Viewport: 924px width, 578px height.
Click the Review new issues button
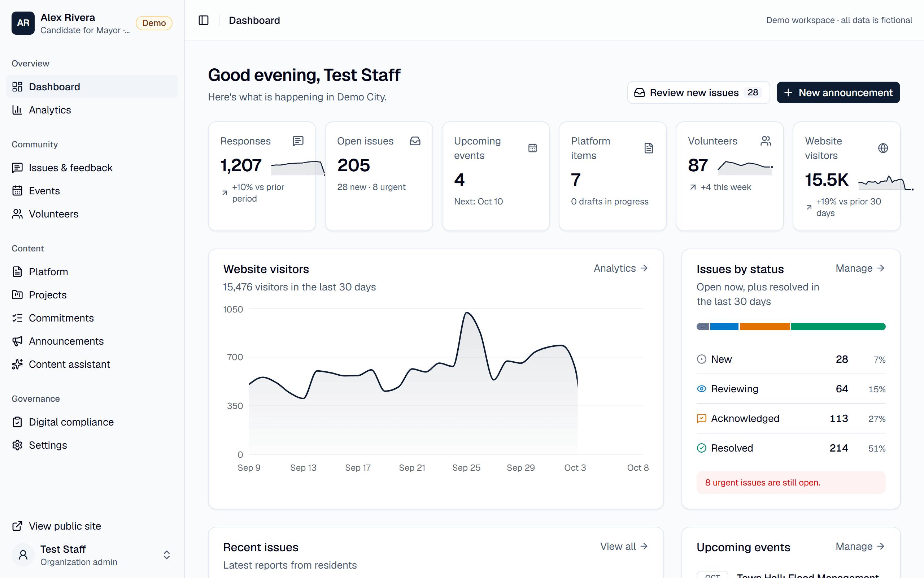(x=698, y=92)
